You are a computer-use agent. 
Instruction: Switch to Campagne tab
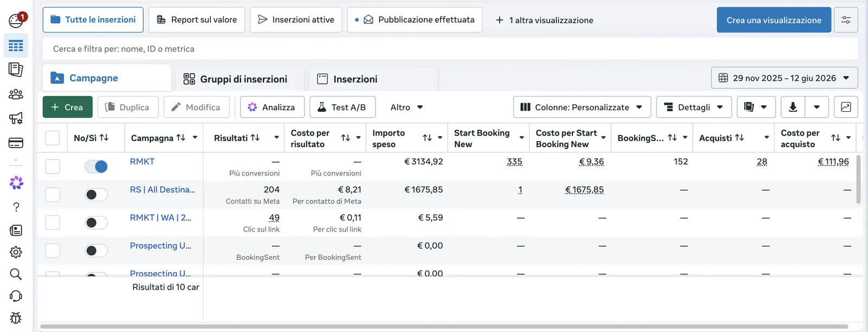pos(106,78)
